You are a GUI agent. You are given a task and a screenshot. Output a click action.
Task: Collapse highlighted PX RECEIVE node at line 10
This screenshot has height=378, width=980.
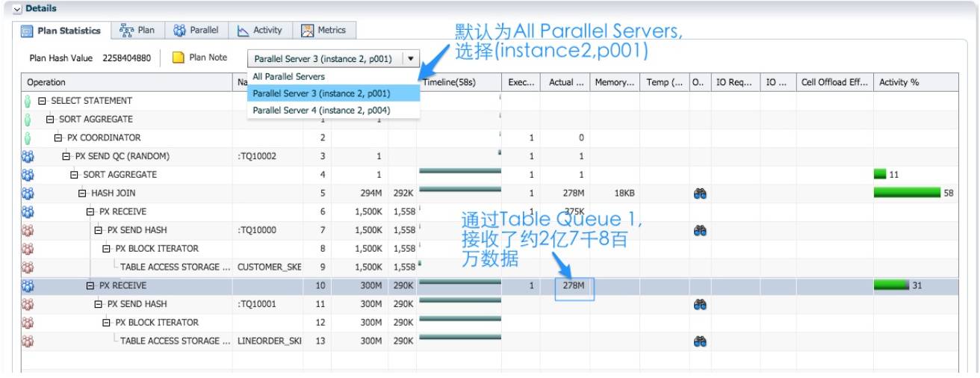[x=91, y=285]
